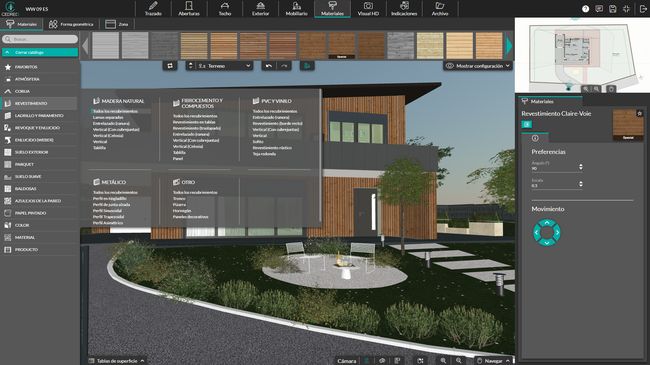Open Revoque y enlucido category

[x=40, y=128]
